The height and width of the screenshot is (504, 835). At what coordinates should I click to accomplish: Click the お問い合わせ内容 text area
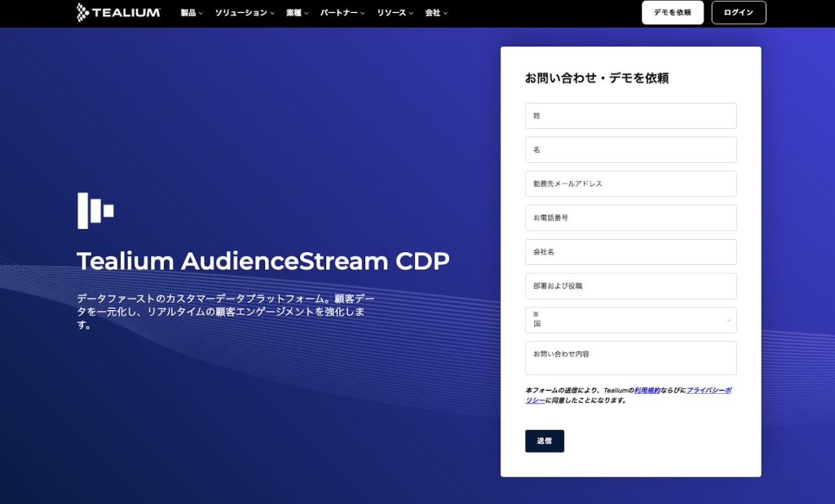630,358
